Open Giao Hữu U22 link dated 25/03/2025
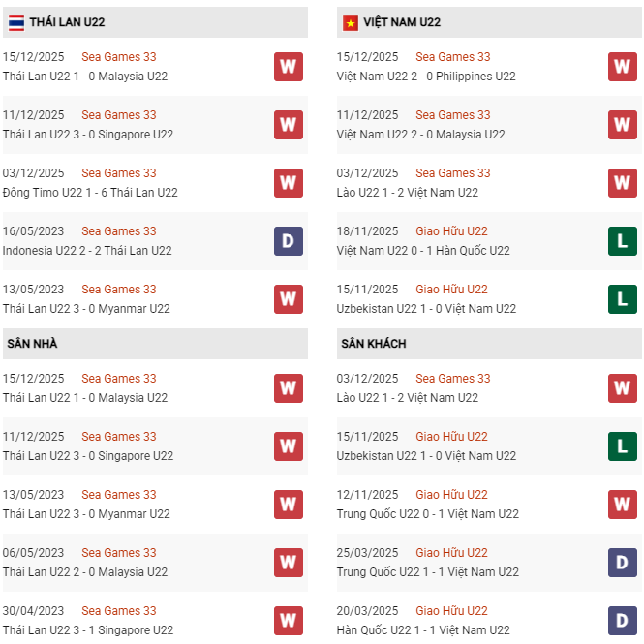The width and height of the screenshot is (644, 644). click(451, 553)
